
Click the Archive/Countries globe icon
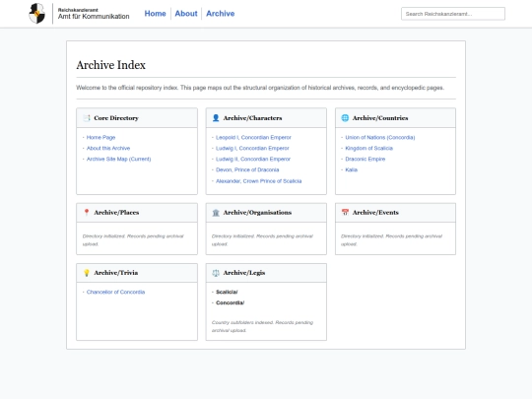[x=345, y=118]
